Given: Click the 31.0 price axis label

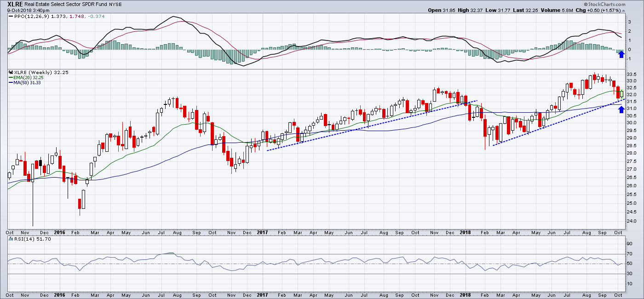Looking at the screenshot, I should coord(631,109).
